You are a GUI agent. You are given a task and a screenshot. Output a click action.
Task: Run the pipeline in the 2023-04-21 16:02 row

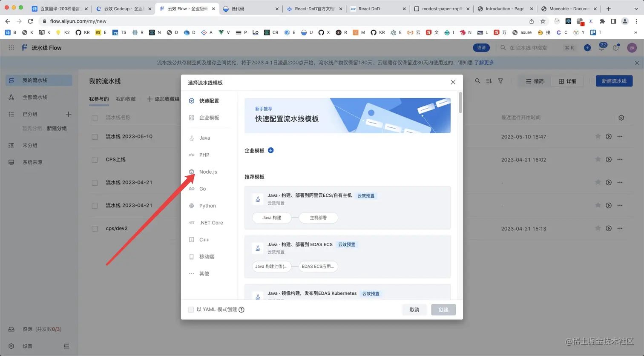(x=609, y=160)
